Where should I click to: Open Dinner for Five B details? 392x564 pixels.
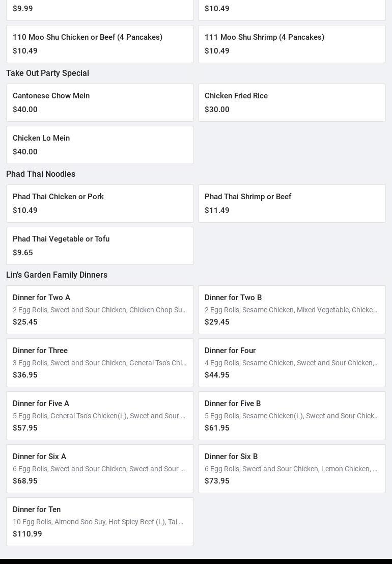coord(292,415)
